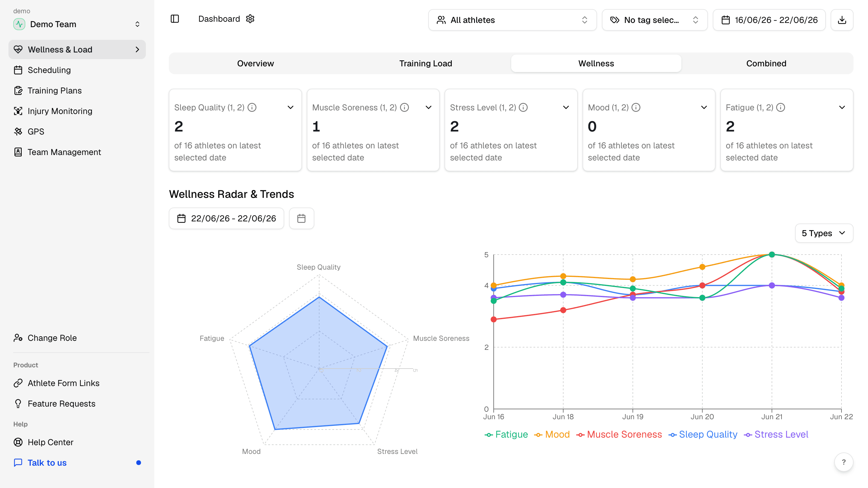
Task: Expand the Stress Level card chevron
Action: (x=566, y=107)
